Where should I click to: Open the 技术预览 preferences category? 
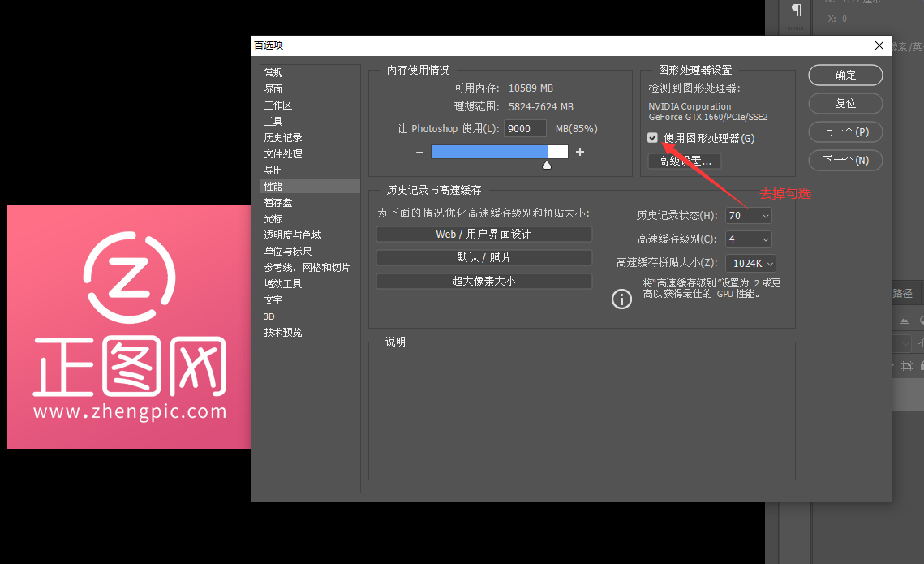tap(310, 332)
